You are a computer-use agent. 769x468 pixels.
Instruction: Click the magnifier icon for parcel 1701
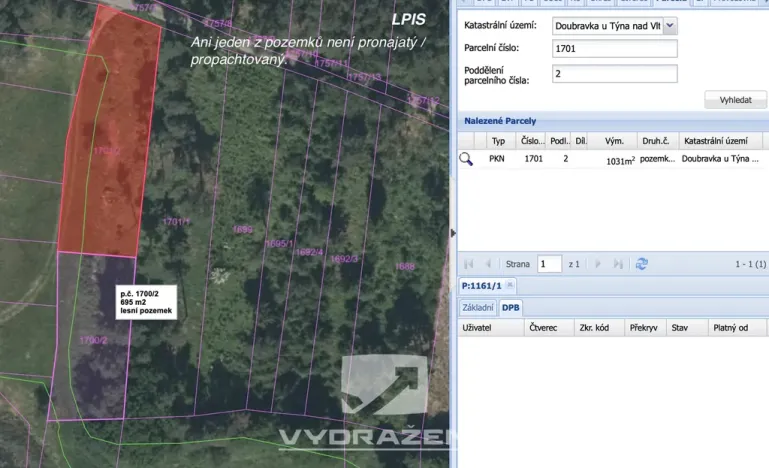click(466, 159)
